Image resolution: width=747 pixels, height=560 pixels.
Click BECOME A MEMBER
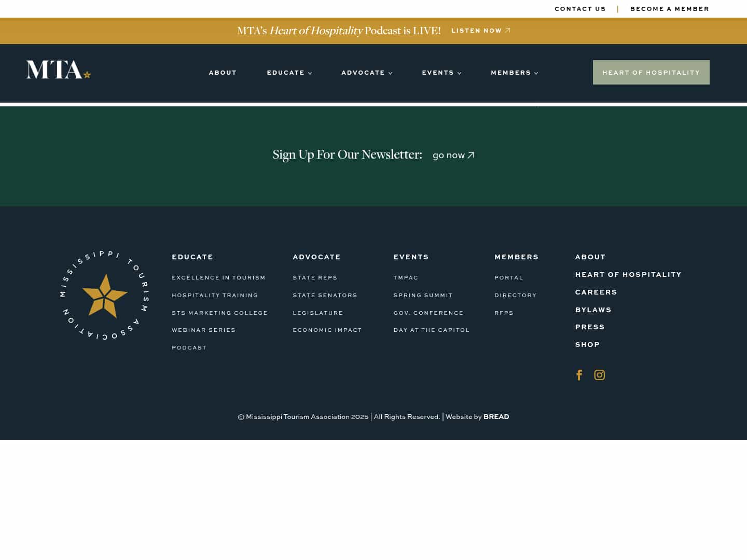[670, 9]
